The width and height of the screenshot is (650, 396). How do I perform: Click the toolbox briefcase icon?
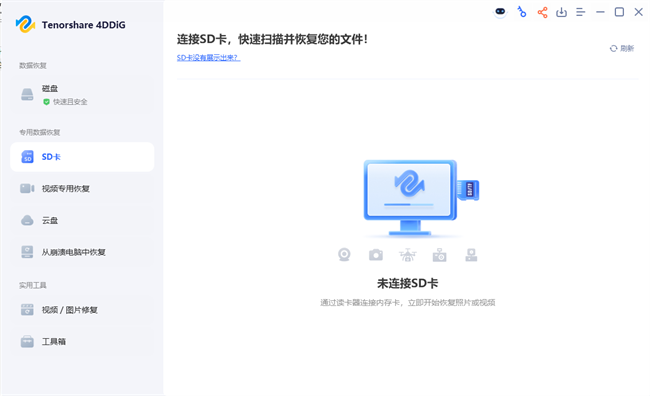pos(27,342)
